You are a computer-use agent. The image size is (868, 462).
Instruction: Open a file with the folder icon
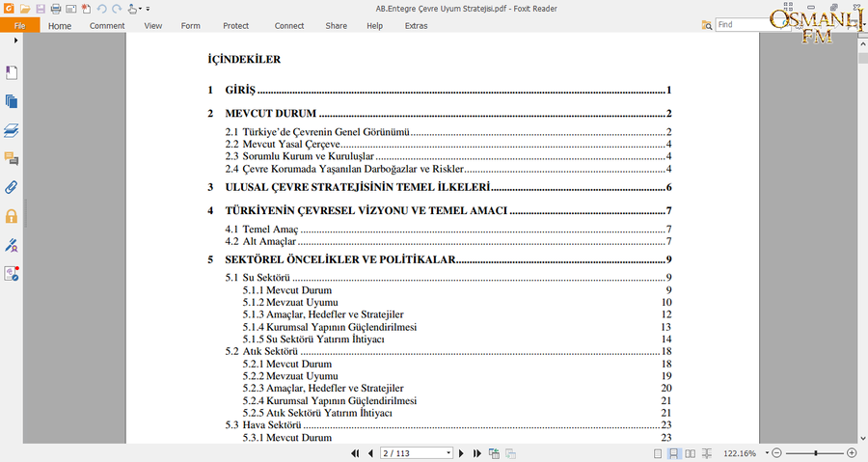pyautogui.click(x=25, y=9)
